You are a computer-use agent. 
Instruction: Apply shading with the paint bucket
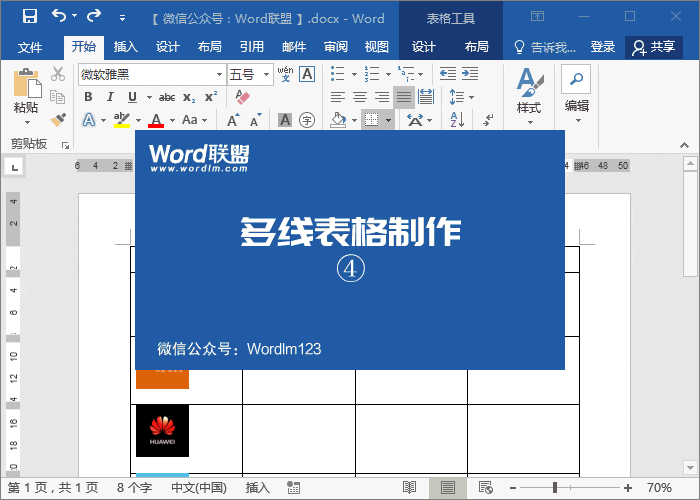[338, 120]
